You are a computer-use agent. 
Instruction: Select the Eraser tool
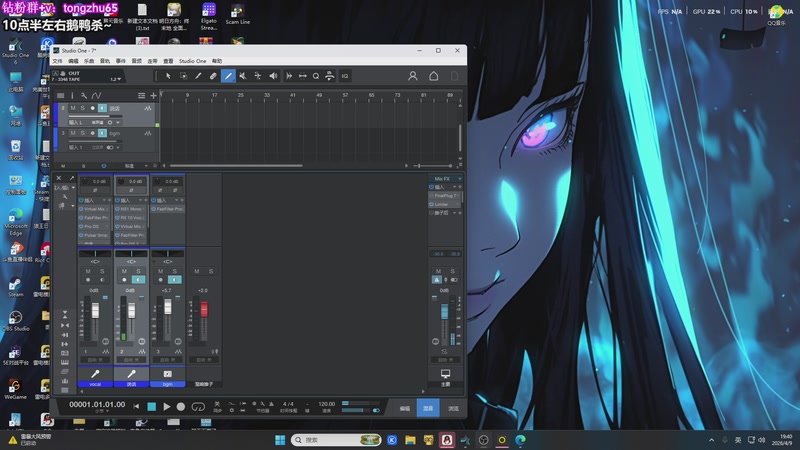tap(213, 76)
